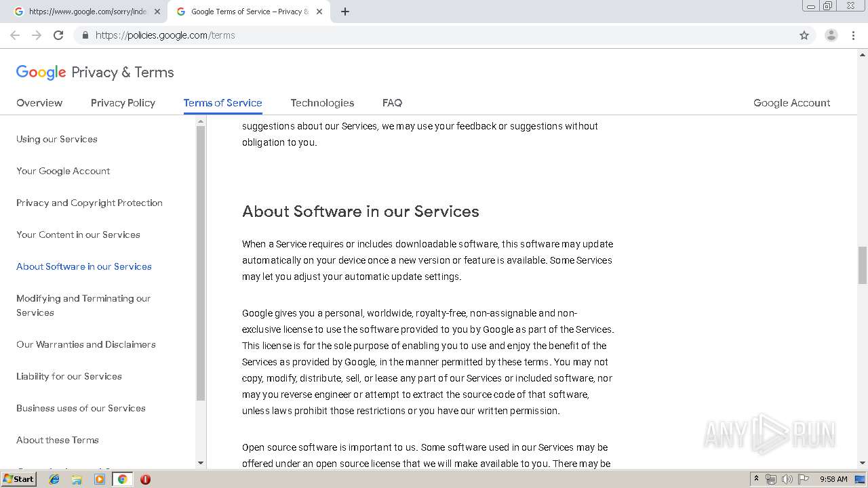This screenshot has width=868, height=488.
Task: Open the Privacy Policy nav tab
Action: 123,103
